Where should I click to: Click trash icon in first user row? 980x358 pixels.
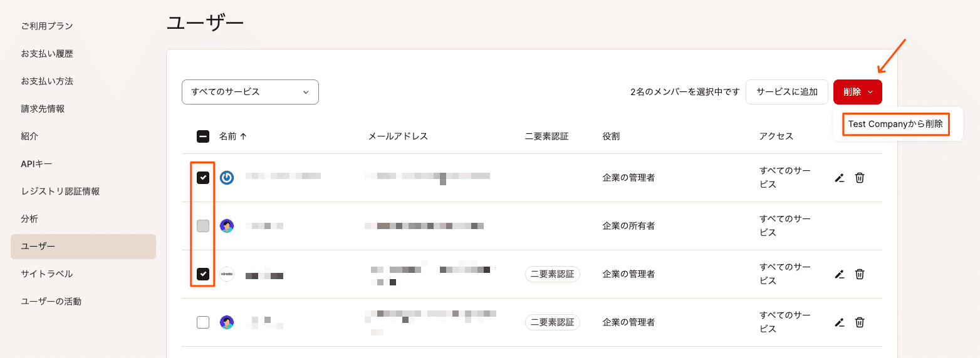[860, 178]
